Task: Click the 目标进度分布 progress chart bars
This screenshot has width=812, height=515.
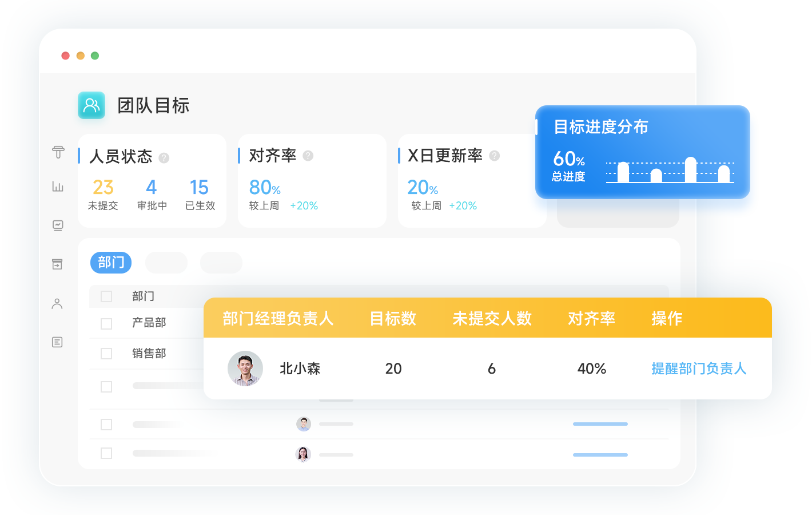Action: point(670,171)
